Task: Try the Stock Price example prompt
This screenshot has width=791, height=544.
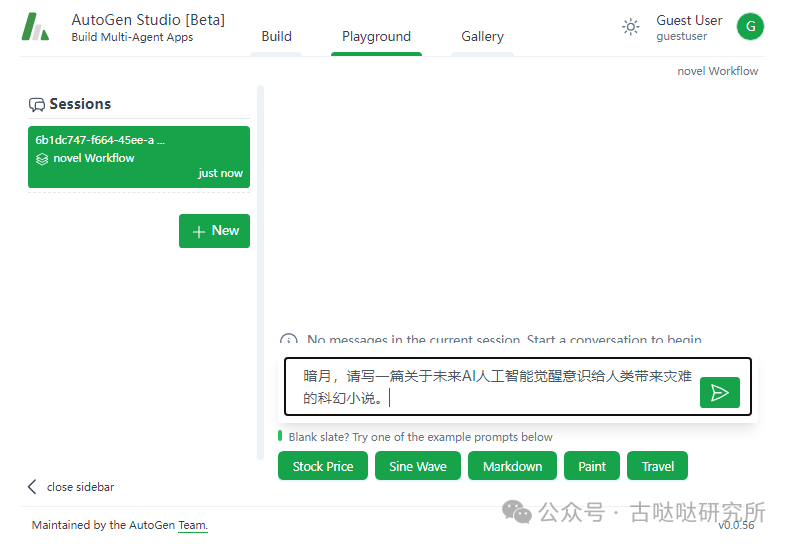Action: [x=323, y=466]
